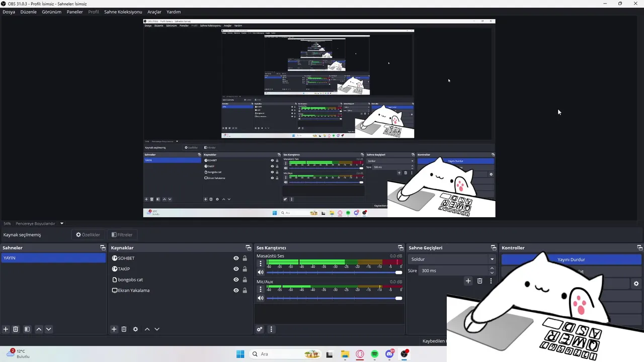Toggle lock on TAKİP source
The height and width of the screenshot is (362, 644).
[x=245, y=269]
